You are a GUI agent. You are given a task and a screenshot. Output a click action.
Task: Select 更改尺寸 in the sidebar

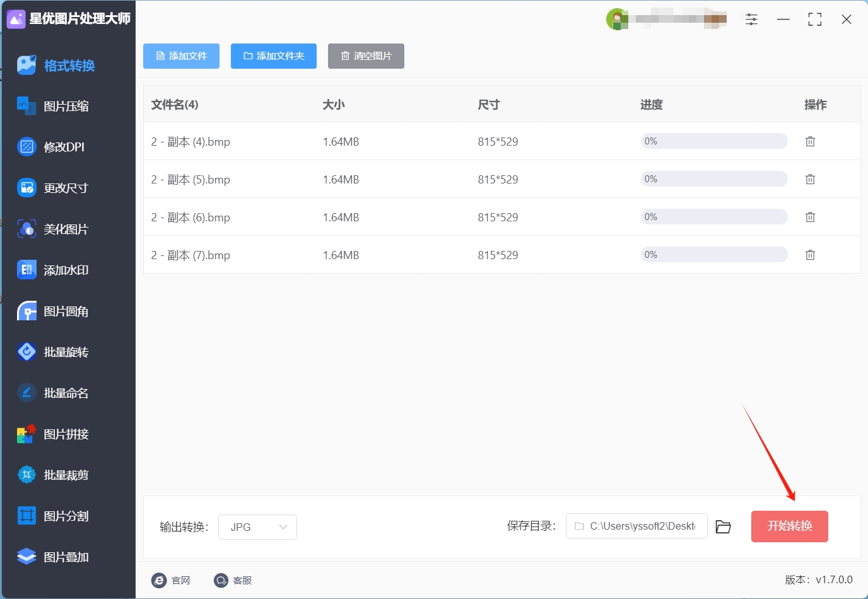point(68,189)
